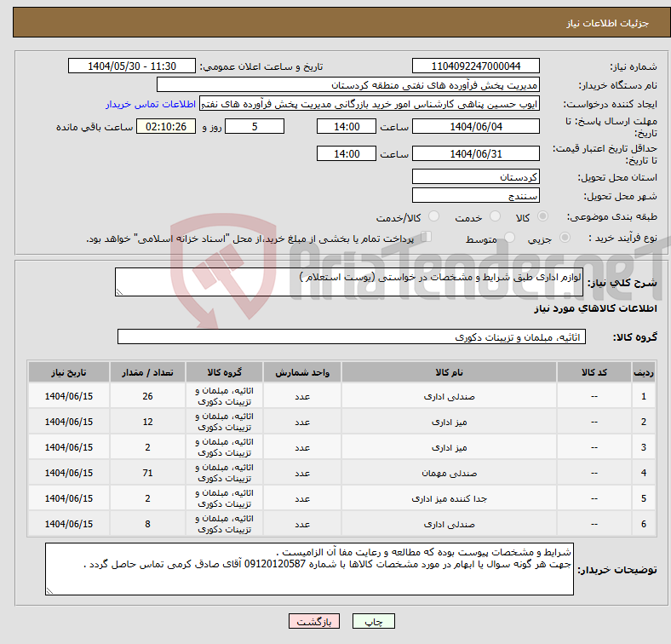Click the ردیف column header
This screenshot has width=671, height=644.
coord(643,372)
